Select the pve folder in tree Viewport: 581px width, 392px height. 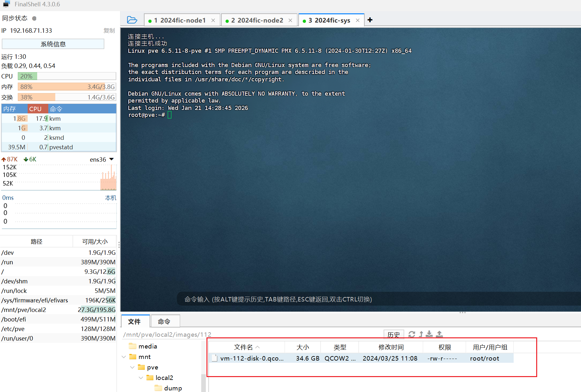(148, 367)
